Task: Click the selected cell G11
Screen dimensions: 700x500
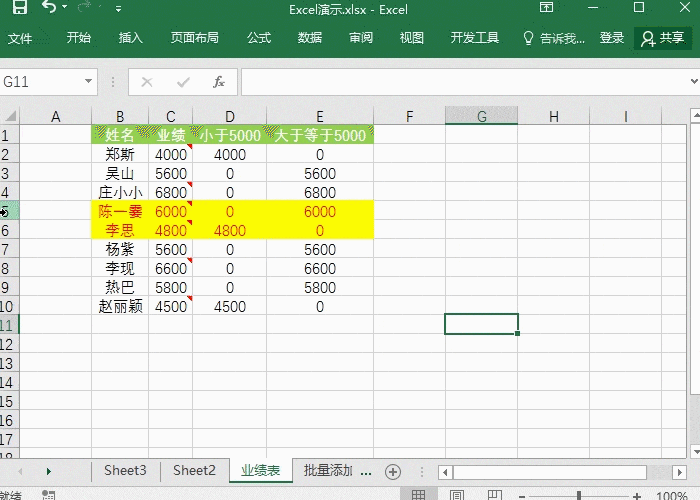Action: click(x=481, y=324)
